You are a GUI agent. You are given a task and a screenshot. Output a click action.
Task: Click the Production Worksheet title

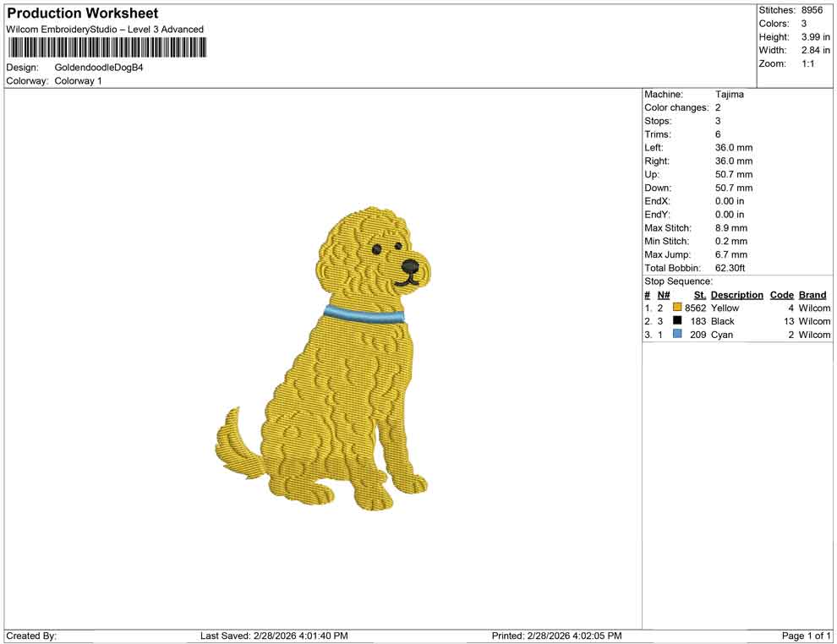(82, 13)
